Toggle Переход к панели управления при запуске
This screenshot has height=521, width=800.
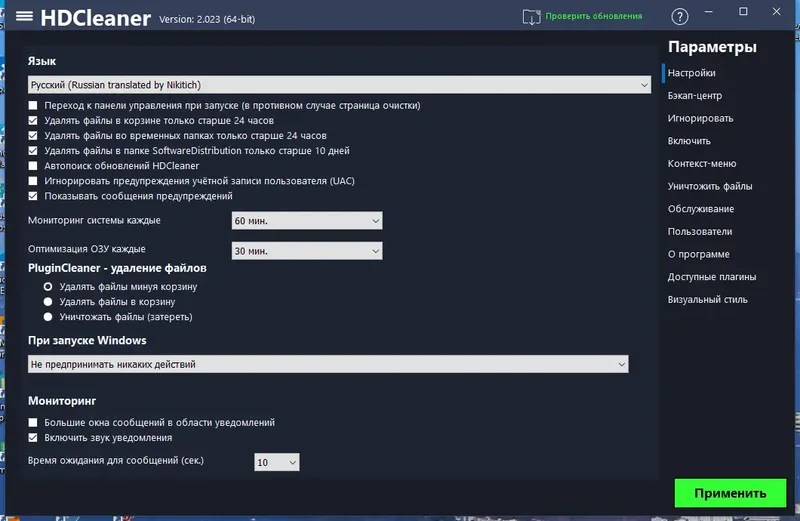pos(33,106)
